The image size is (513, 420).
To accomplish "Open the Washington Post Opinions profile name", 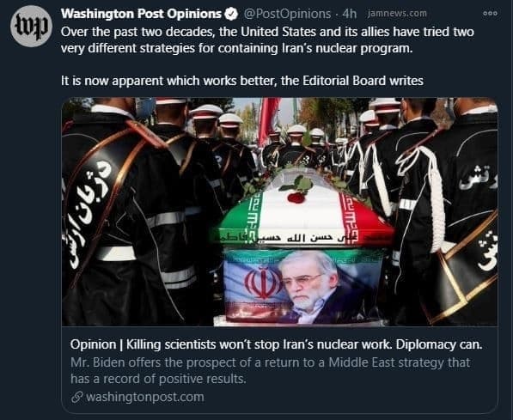I will [x=141, y=14].
